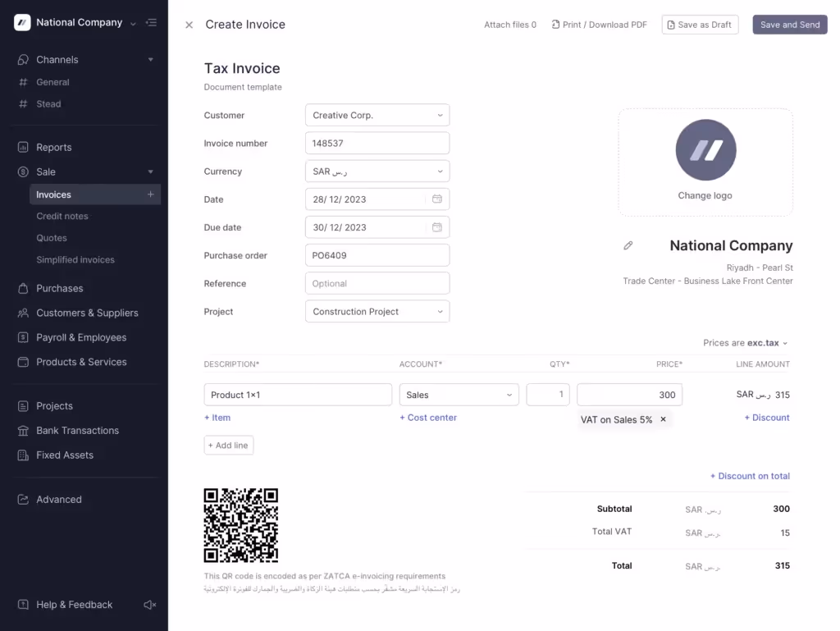Open the General channel
Screen dimensions: 840x631
coord(52,82)
